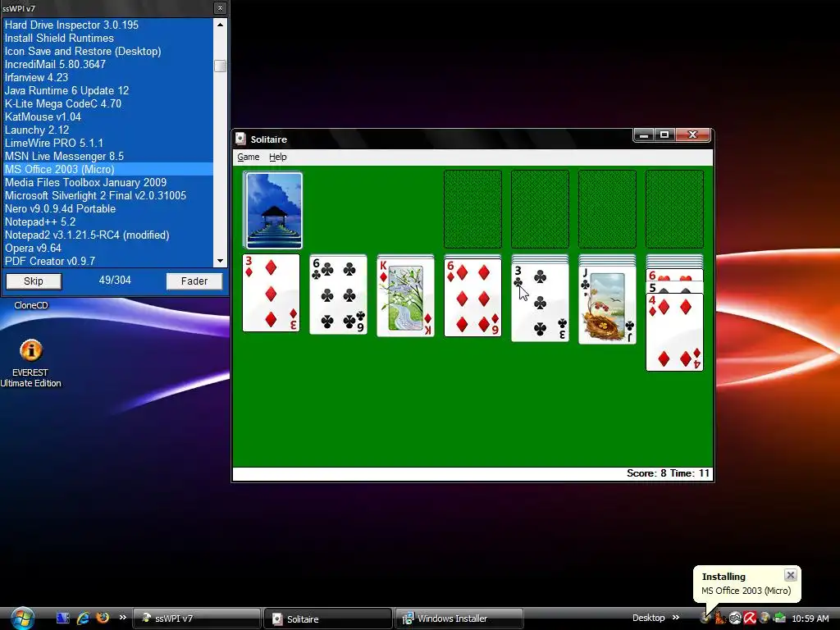This screenshot has width=840, height=630.
Task: Click the Score and Time status text
Action: tap(668, 473)
